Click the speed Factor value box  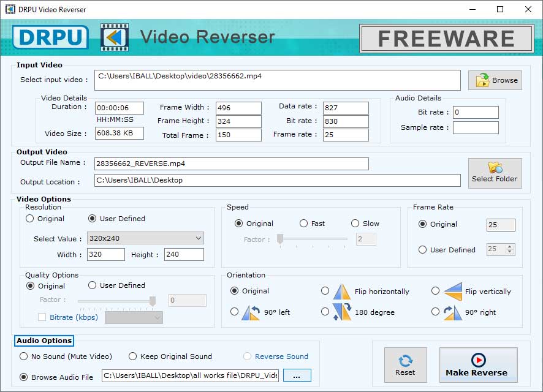(x=366, y=239)
